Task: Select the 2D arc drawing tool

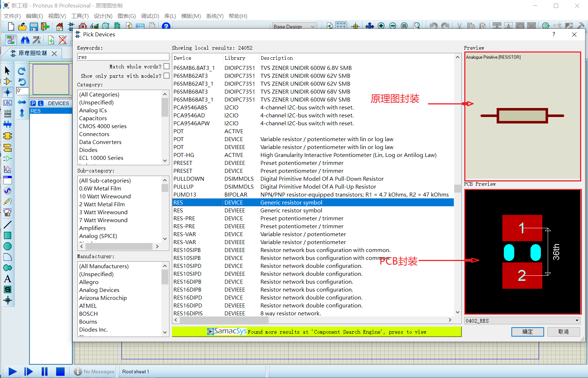Action: click(x=7, y=257)
